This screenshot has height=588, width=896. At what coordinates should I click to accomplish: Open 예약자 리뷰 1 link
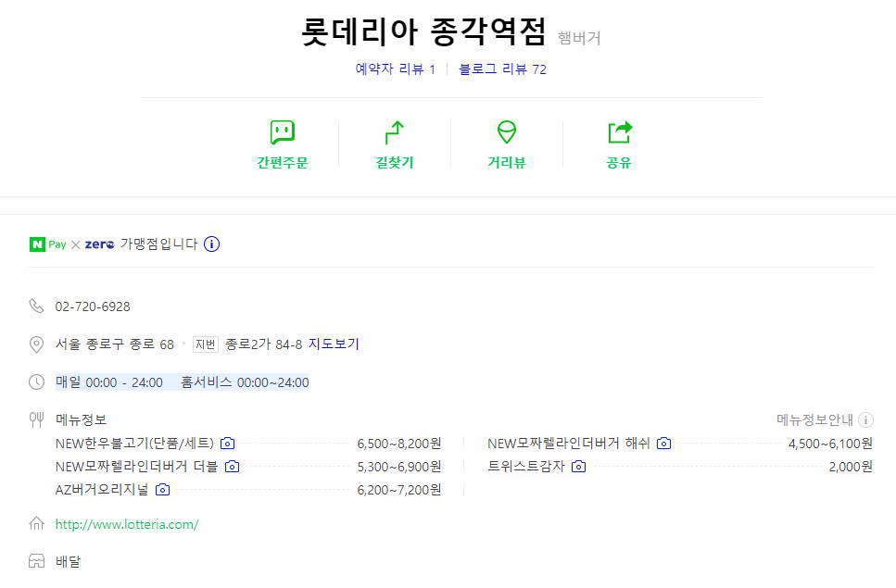point(396,69)
